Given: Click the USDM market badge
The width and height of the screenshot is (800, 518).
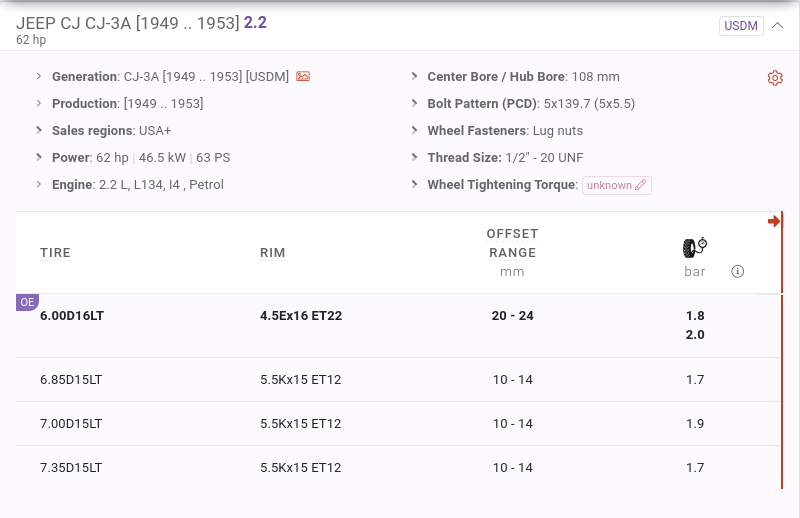Looking at the screenshot, I should click(741, 26).
